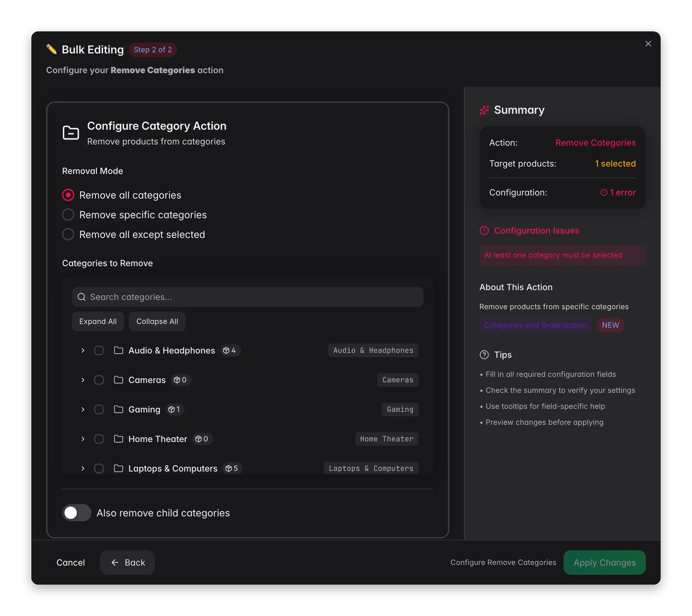Click the Laptops & Computers path tag

tap(371, 468)
